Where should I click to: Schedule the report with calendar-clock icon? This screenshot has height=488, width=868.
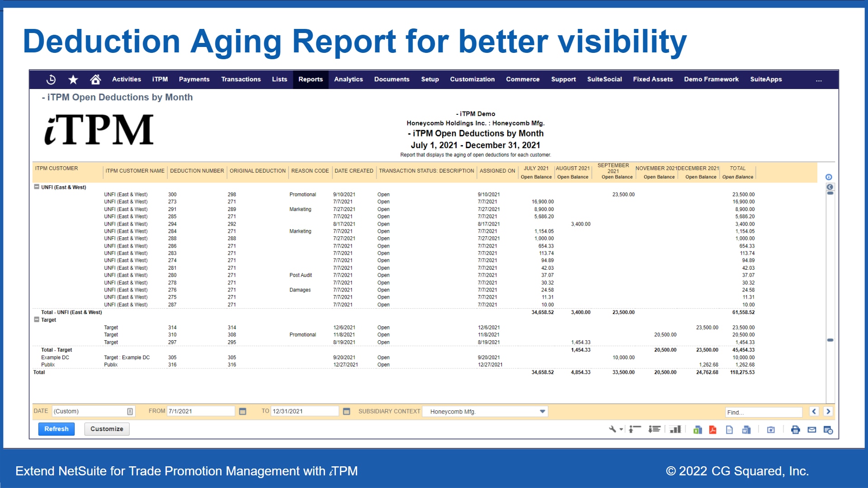828,430
